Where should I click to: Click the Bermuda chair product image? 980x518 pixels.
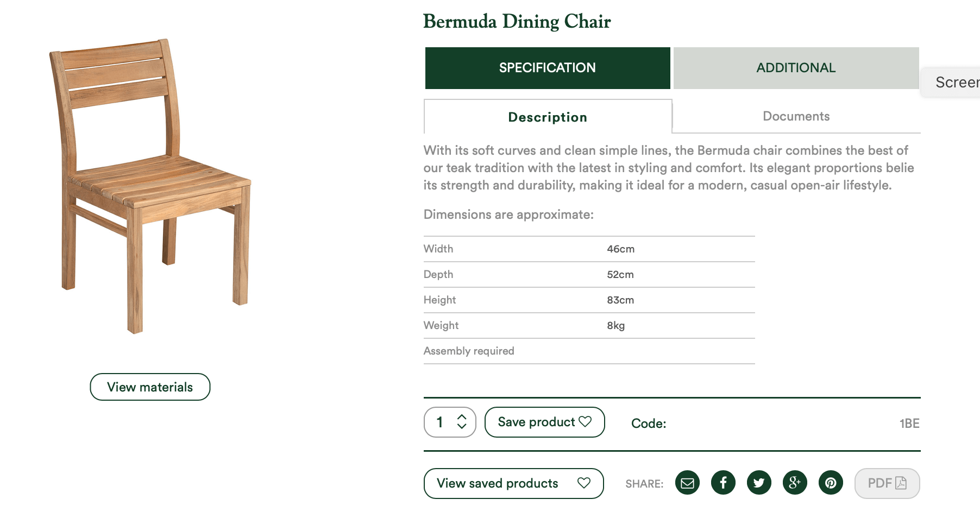click(150, 186)
